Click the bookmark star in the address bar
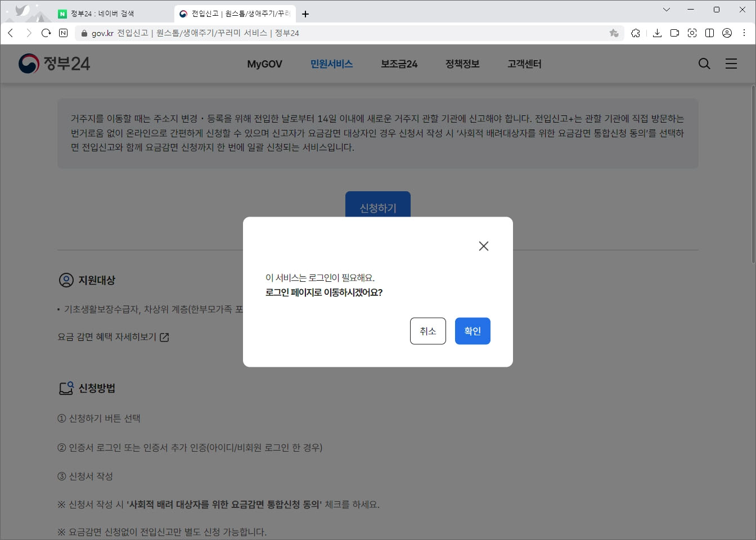Viewport: 756px width, 540px height. tap(614, 33)
